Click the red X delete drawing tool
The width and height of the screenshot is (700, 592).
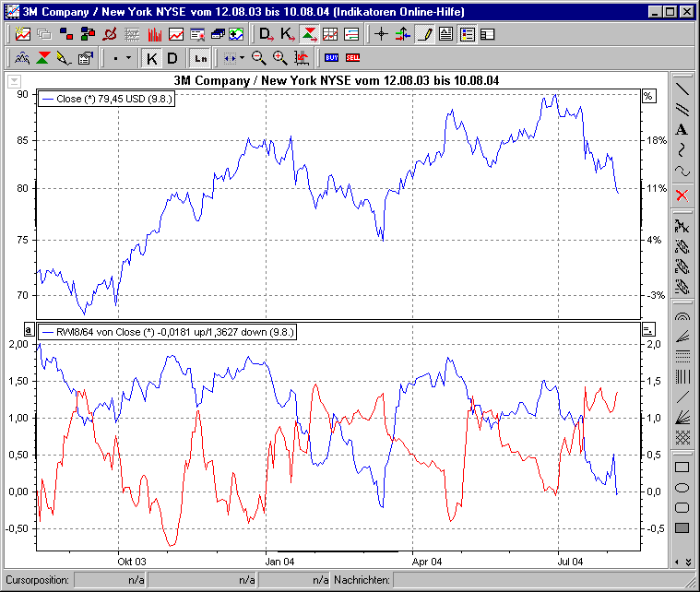682,195
